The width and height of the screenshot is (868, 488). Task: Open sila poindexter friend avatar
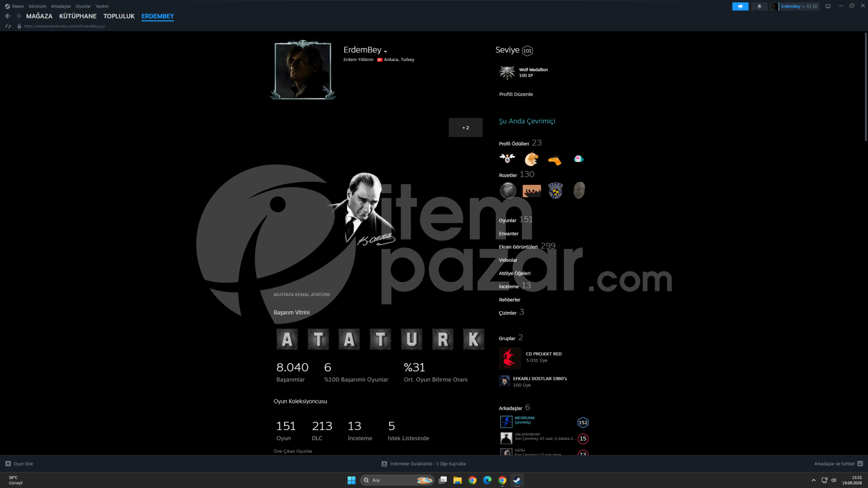click(x=506, y=438)
